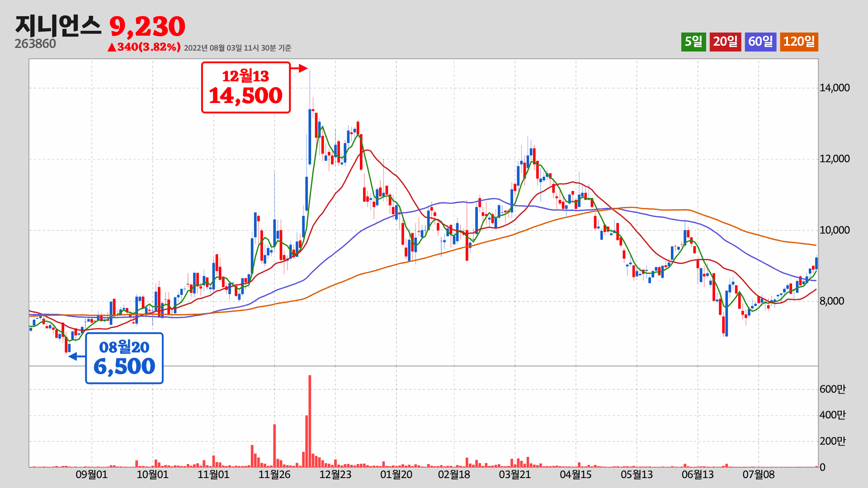Click the 03월21 date axis label

tap(515, 474)
